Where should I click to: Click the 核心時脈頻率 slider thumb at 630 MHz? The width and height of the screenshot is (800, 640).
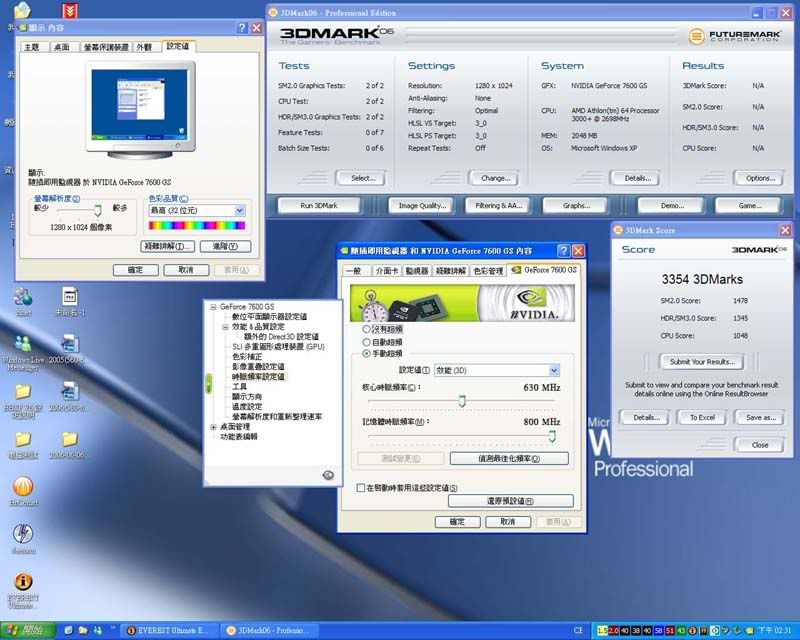click(462, 401)
